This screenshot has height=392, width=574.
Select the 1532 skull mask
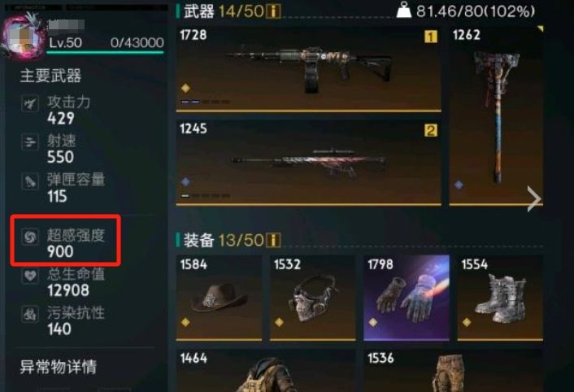[313, 298]
